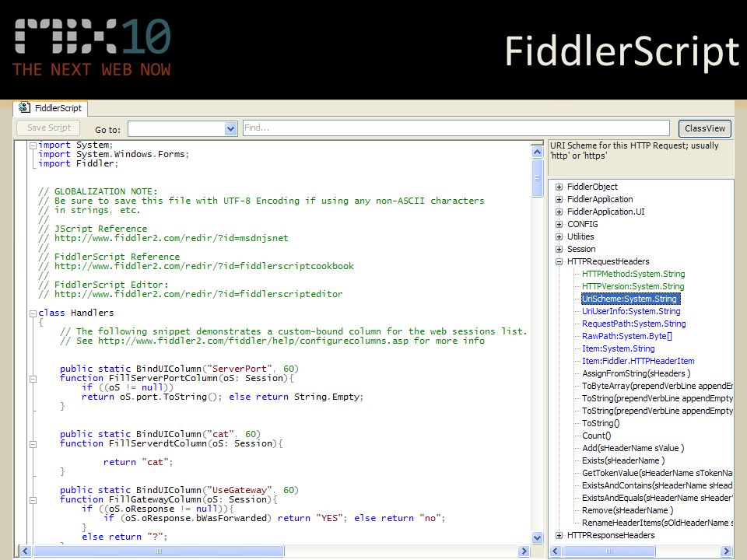Select ToByteArray method in ClassView tree

point(657,386)
